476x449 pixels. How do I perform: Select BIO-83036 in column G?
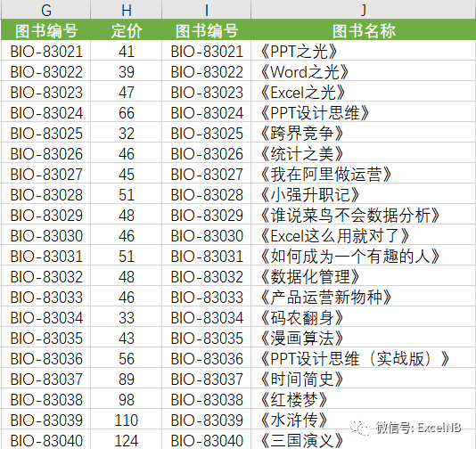tap(45, 357)
